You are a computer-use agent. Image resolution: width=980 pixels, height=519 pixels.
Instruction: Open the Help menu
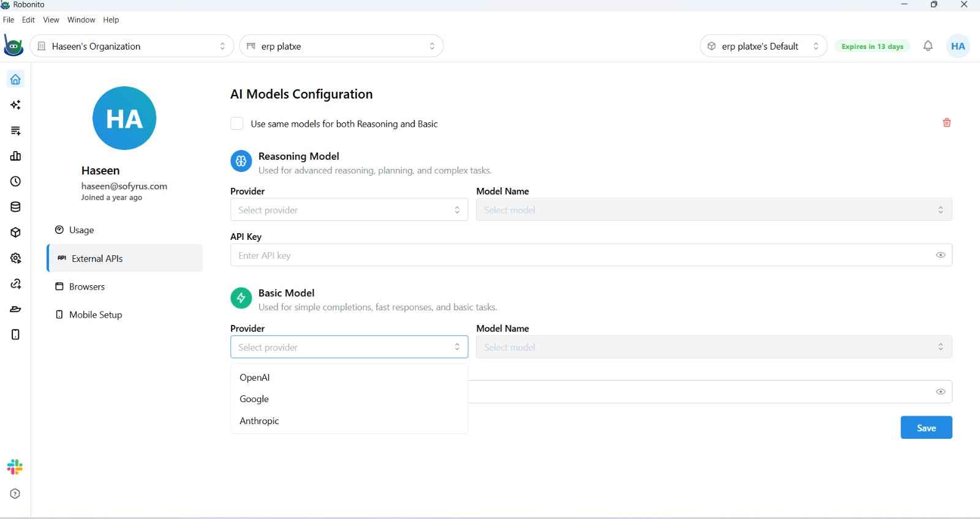tap(111, 20)
